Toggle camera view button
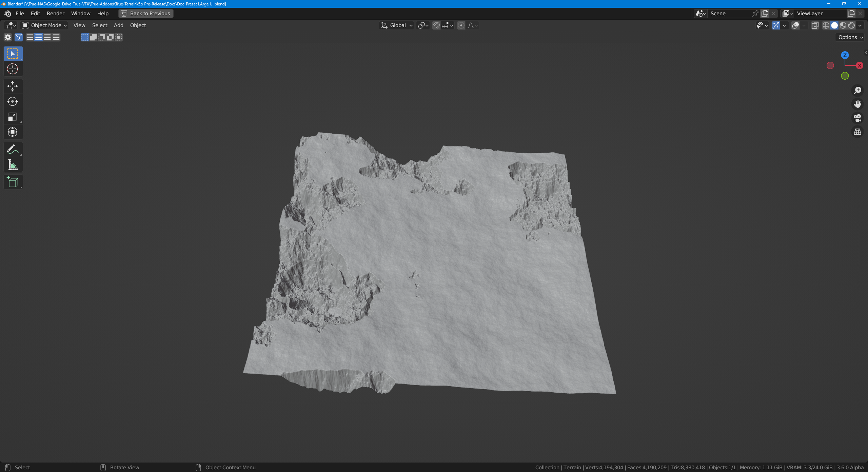Image resolution: width=868 pixels, height=472 pixels. click(857, 118)
